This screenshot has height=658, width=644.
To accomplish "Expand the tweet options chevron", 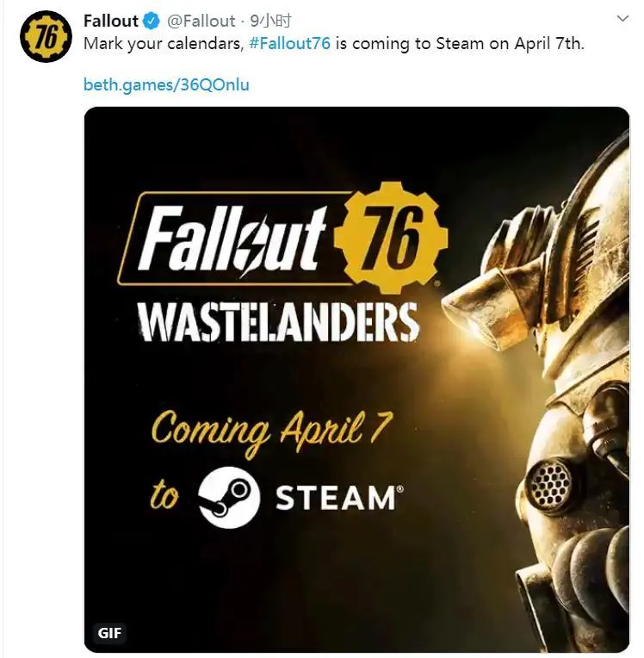I will [x=622, y=18].
